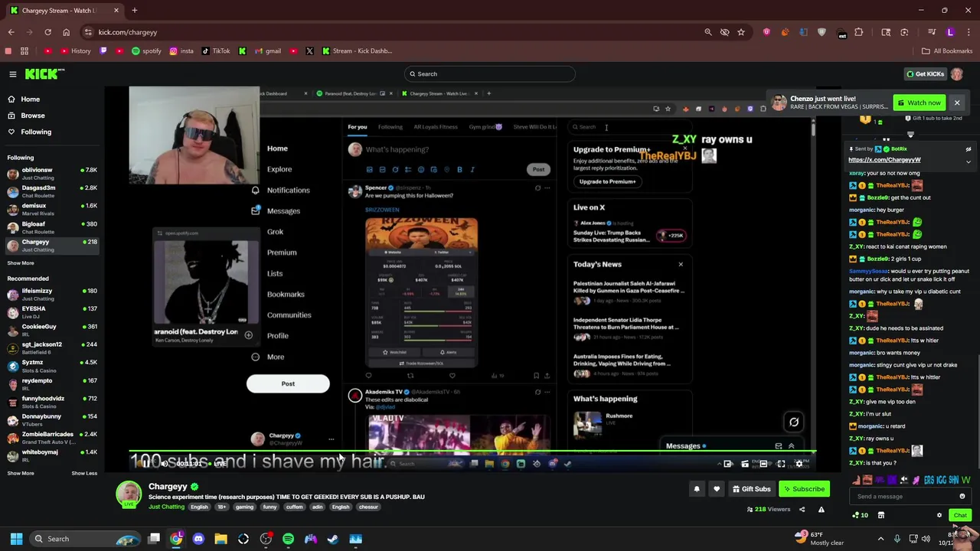This screenshot has height=551, width=980.
Task: Dismiss the Chenzo live notification
Action: click(957, 103)
